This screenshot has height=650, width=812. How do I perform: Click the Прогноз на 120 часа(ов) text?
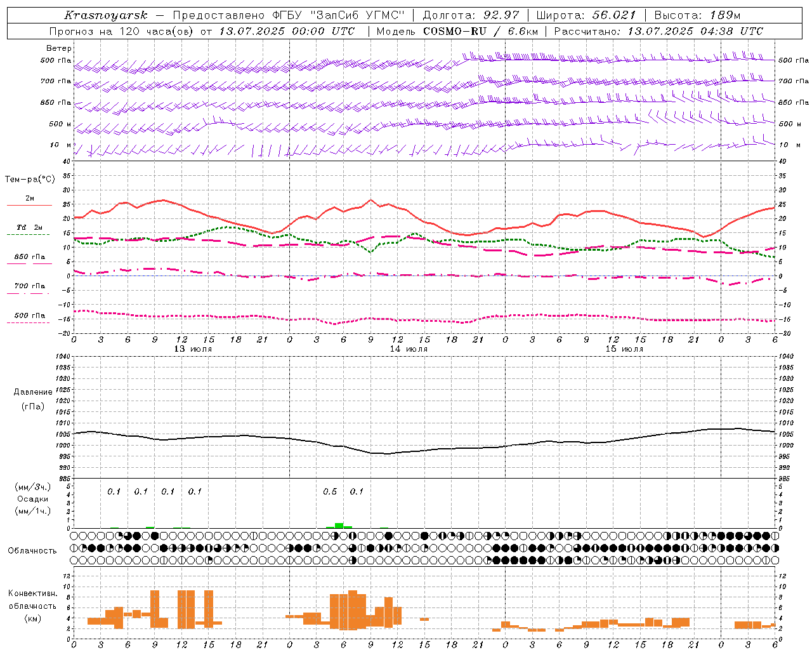[122, 31]
